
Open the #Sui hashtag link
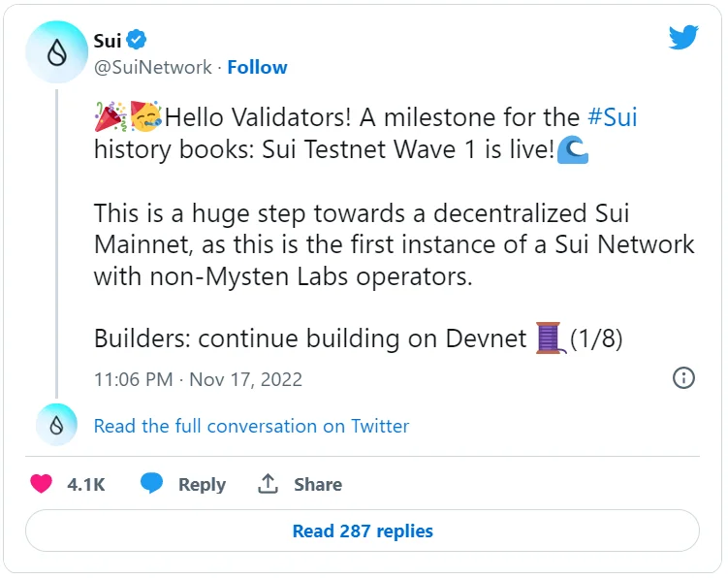(x=613, y=118)
